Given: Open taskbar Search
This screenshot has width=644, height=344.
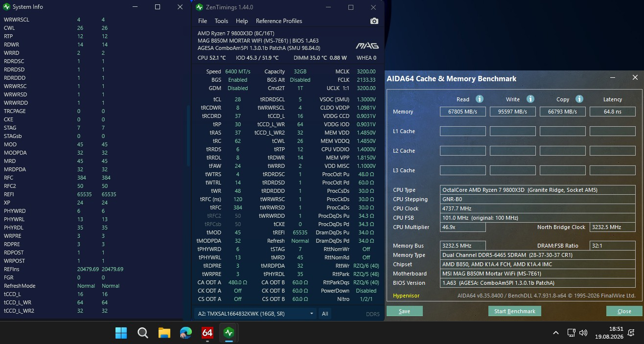Looking at the screenshot, I should 143,333.
